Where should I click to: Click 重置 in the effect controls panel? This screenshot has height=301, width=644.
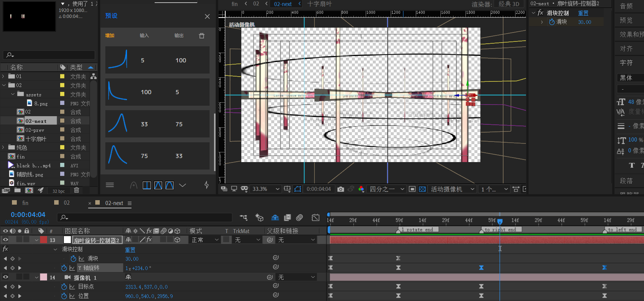click(x=583, y=13)
